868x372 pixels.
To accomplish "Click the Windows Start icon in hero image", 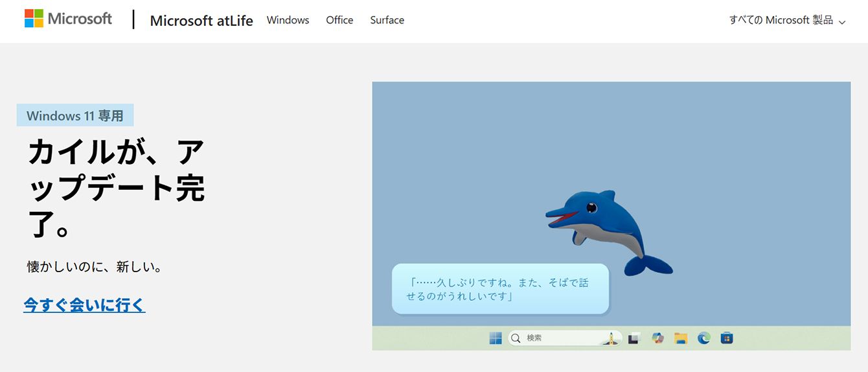I will pyautogui.click(x=496, y=338).
